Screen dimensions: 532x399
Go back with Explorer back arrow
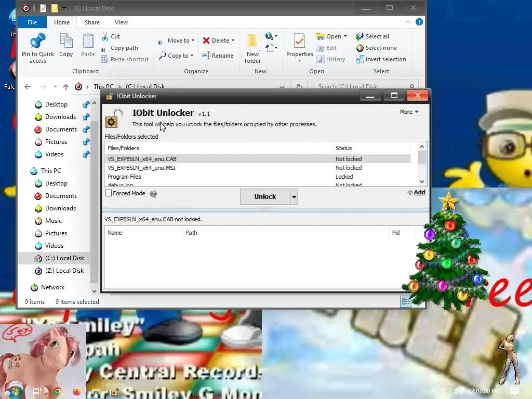pyautogui.click(x=28, y=87)
